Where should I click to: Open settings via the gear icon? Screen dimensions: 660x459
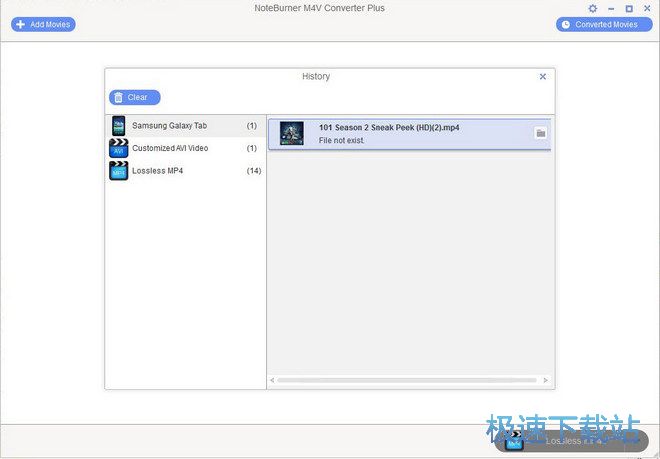(x=592, y=9)
